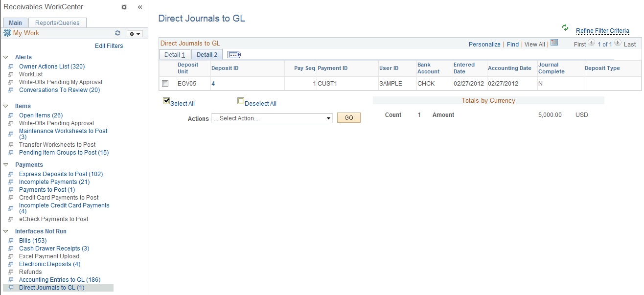Refresh the My Work pagelet

coord(117,33)
